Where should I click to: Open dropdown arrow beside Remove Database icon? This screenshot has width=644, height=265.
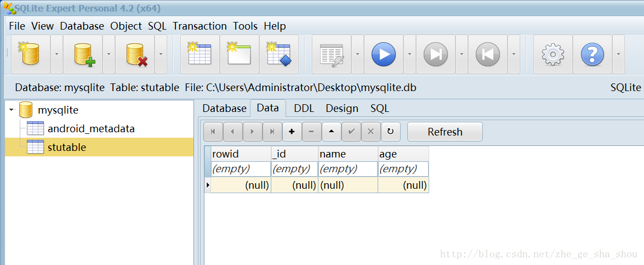161,54
